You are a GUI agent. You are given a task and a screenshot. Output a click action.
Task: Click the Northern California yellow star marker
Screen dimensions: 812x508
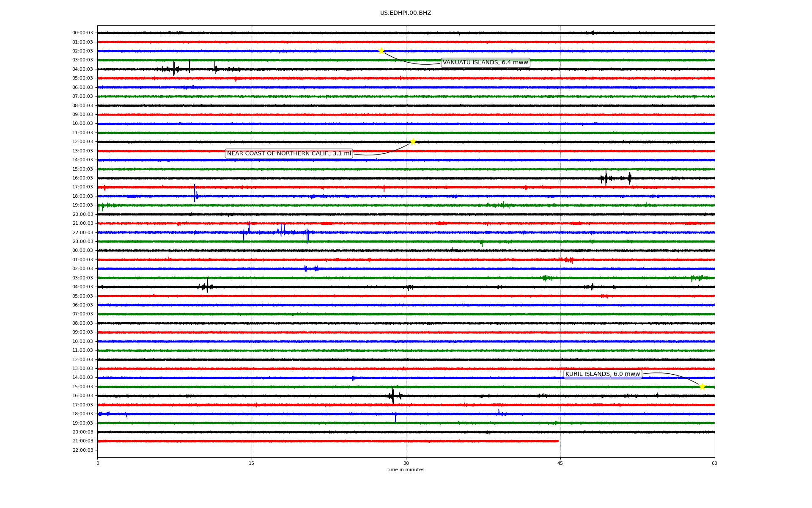click(413, 141)
